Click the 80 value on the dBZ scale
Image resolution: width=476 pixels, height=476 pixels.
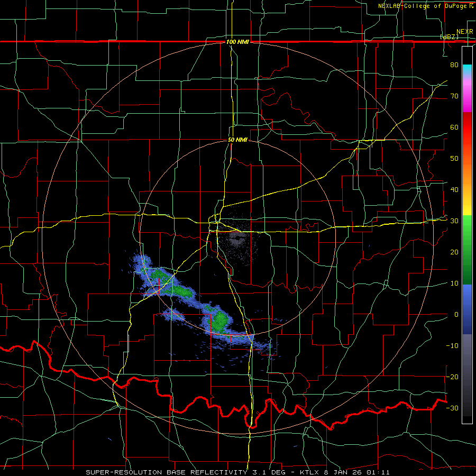[x=454, y=65]
